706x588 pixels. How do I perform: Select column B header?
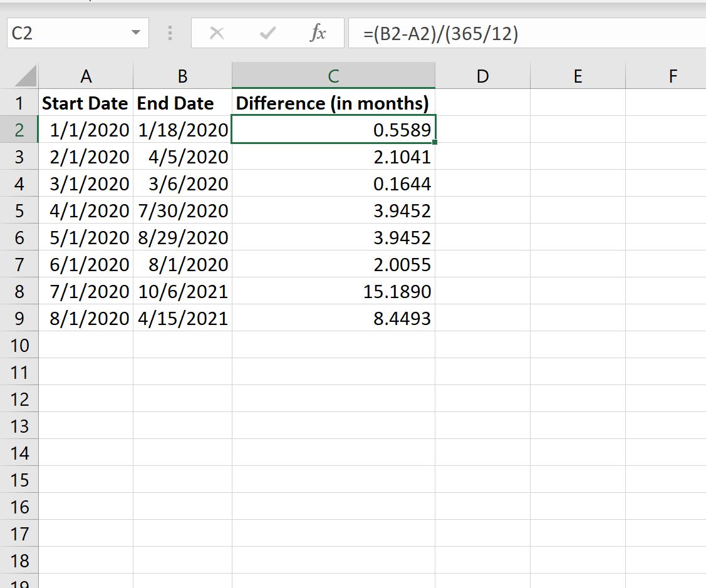coord(182,76)
